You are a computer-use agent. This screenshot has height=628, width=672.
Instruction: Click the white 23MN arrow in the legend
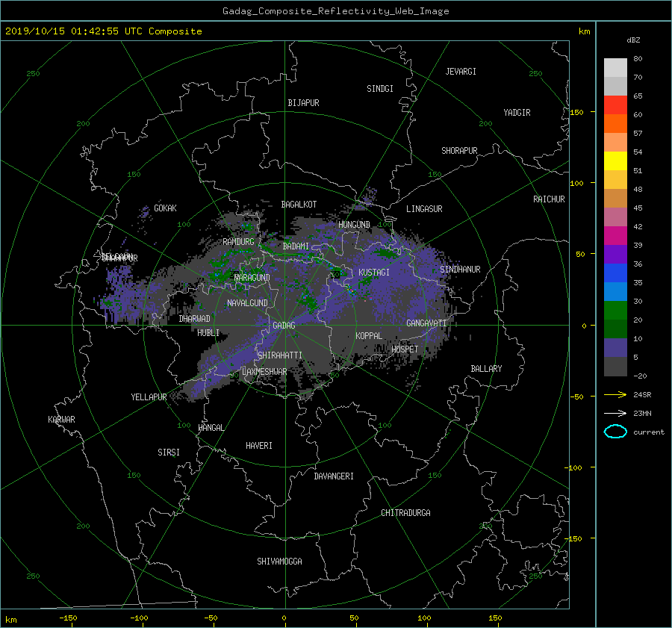click(x=615, y=413)
